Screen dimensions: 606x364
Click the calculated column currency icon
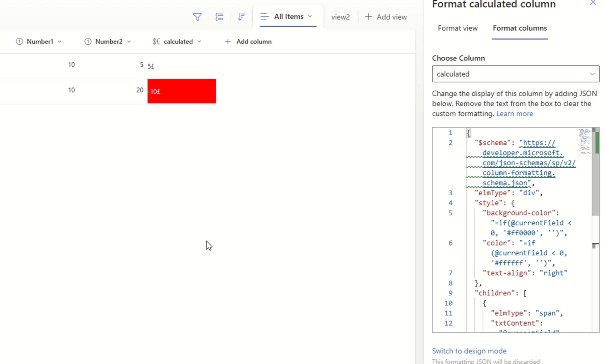tap(156, 41)
